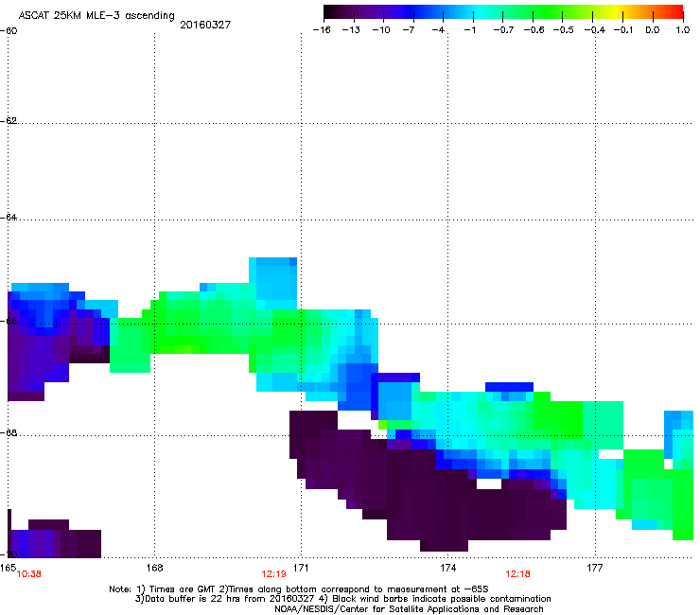
Task: Click the red 12:19 pass time
Action: tap(273, 574)
